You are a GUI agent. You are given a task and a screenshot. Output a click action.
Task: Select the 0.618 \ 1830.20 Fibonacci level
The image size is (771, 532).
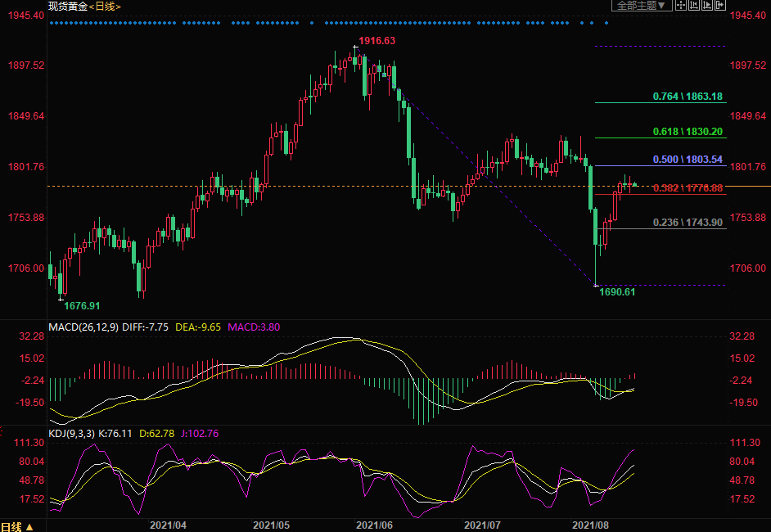pyautogui.click(x=688, y=131)
